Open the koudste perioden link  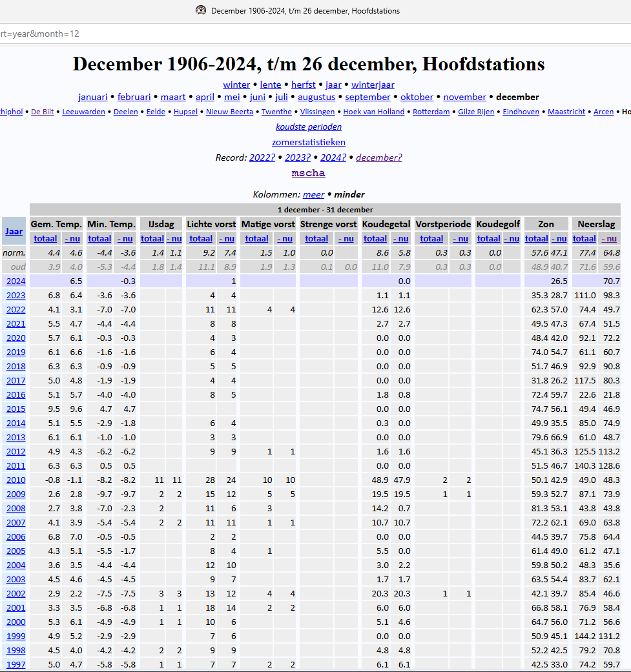coord(309,127)
